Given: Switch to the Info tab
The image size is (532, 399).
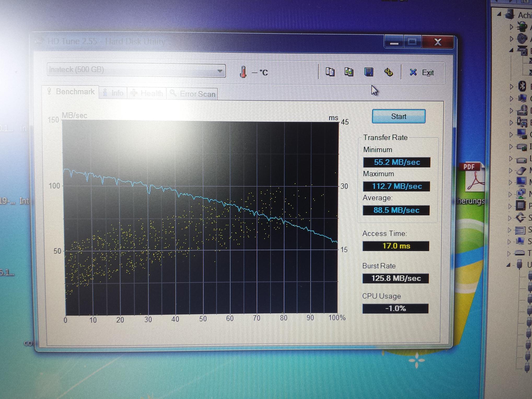Looking at the screenshot, I should [113, 93].
